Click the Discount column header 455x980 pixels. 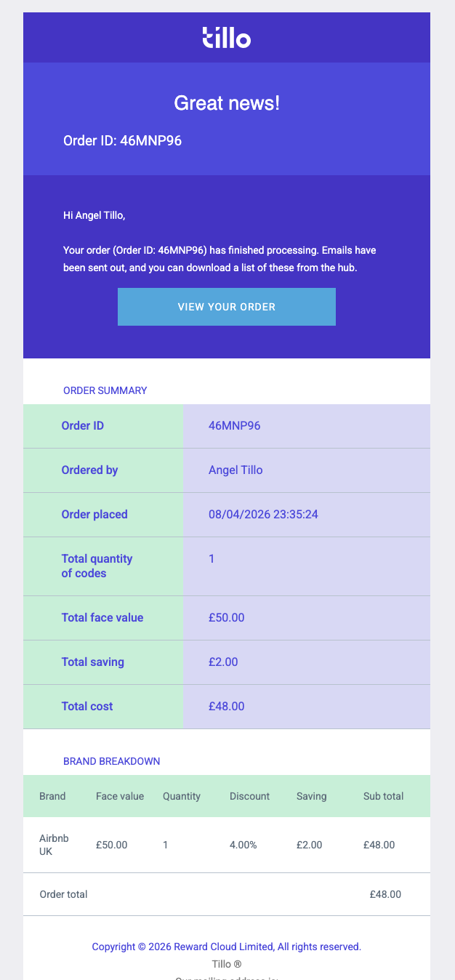[249, 796]
